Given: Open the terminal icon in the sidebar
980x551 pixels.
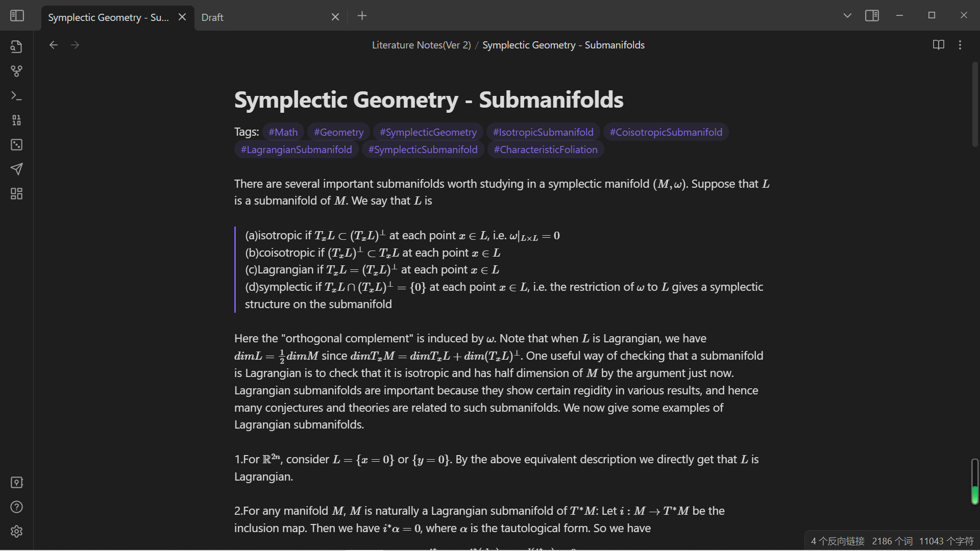Looking at the screenshot, I should coord(17,96).
